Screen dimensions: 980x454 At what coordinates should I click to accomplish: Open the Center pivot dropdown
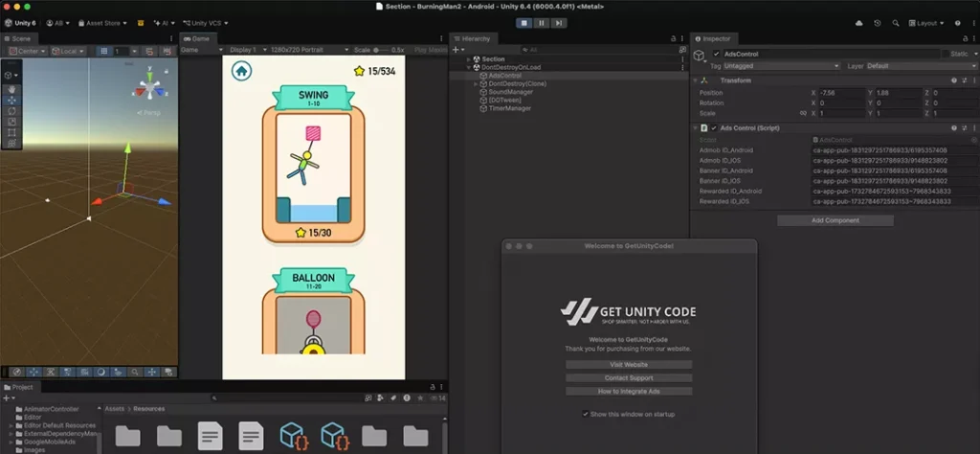pyautogui.click(x=28, y=51)
